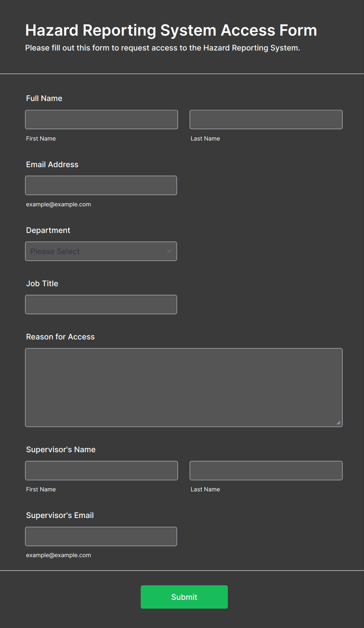Click the resize handle of the Reason textarea
Screen dimensions: 364x628
[x=338, y=422]
